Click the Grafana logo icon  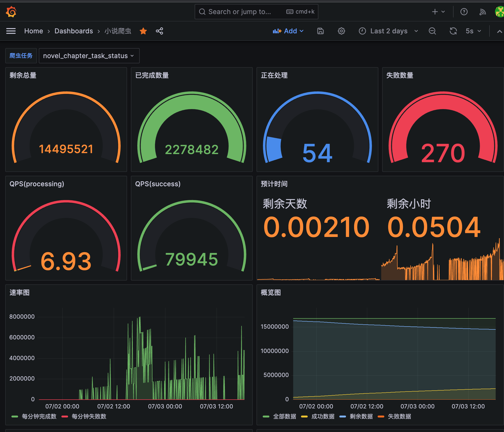point(11,12)
